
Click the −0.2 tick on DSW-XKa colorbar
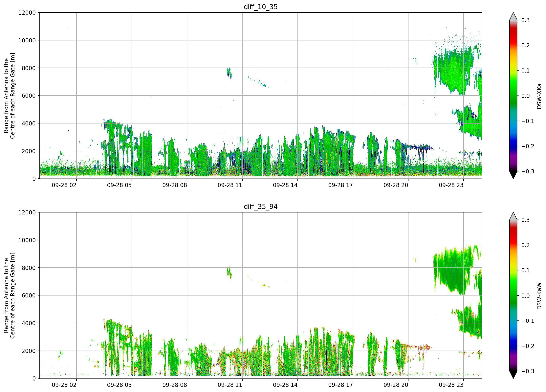click(528, 146)
